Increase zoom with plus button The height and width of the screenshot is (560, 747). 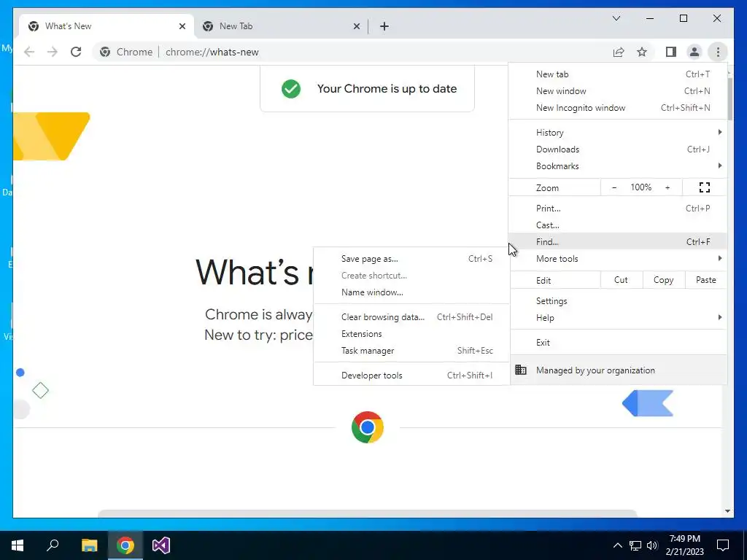pos(667,187)
